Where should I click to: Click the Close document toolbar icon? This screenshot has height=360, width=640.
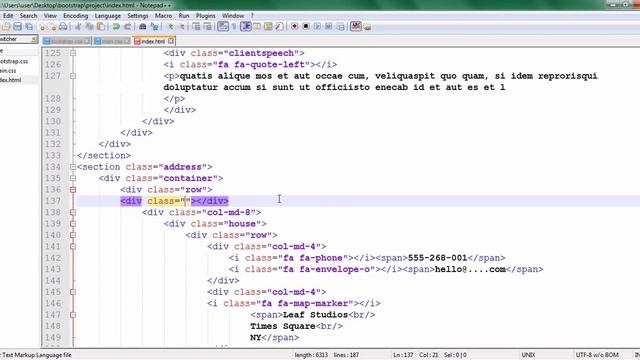[41, 27]
